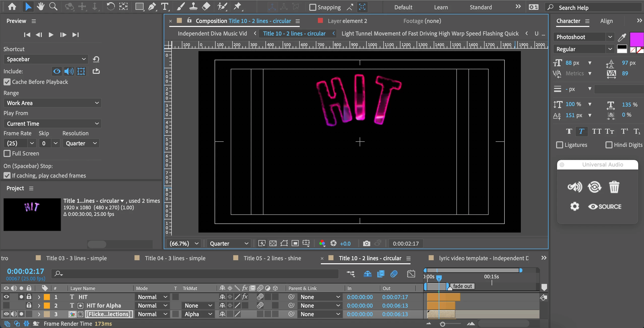Select the Zoom tool

point(53,7)
